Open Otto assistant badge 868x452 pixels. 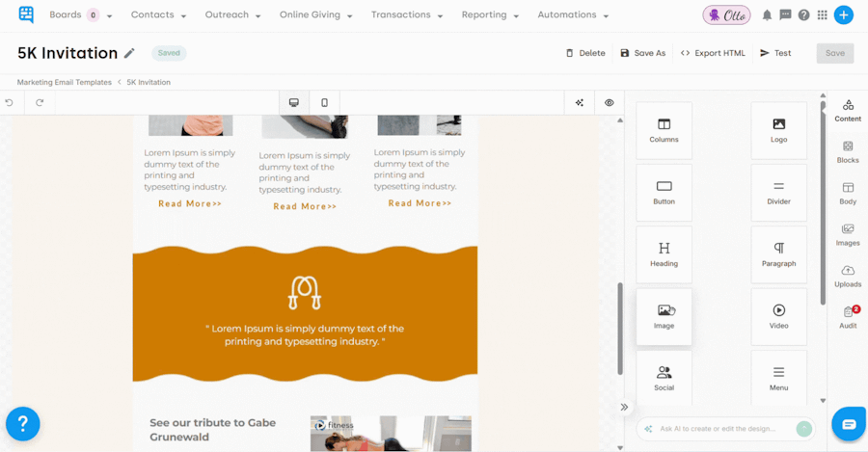(727, 14)
